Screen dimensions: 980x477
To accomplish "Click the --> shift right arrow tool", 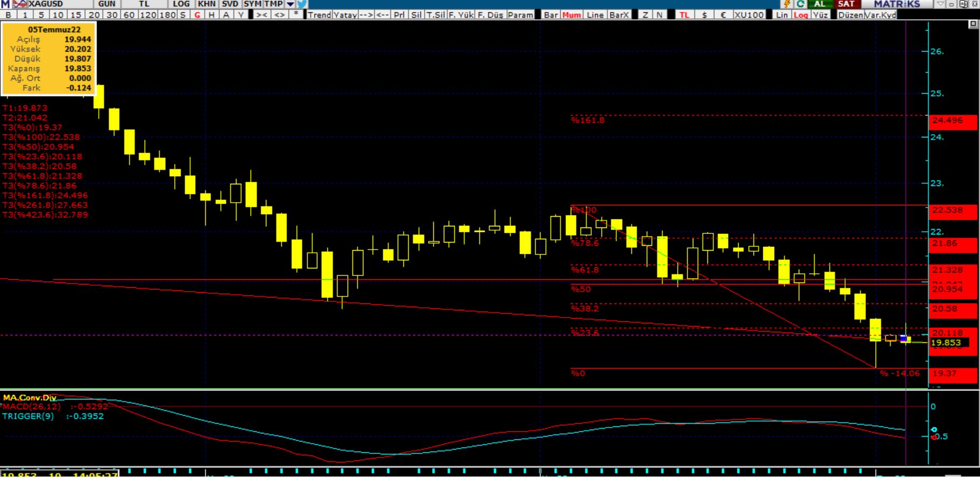I will (x=366, y=15).
